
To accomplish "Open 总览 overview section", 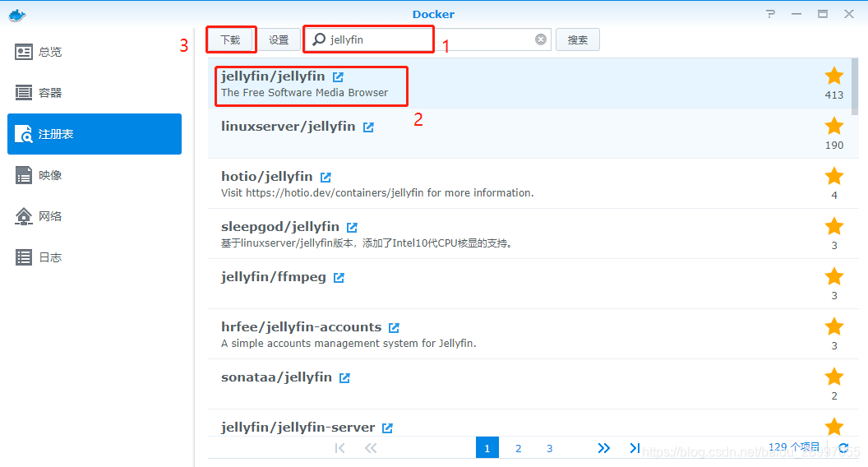I will click(94, 52).
